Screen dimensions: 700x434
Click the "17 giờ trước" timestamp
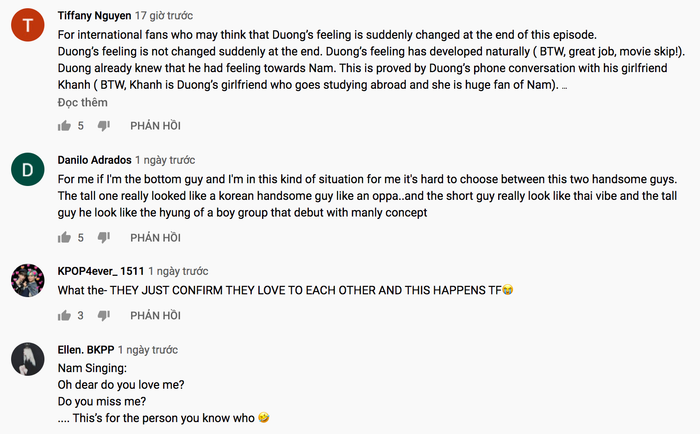(x=165, y=16)
